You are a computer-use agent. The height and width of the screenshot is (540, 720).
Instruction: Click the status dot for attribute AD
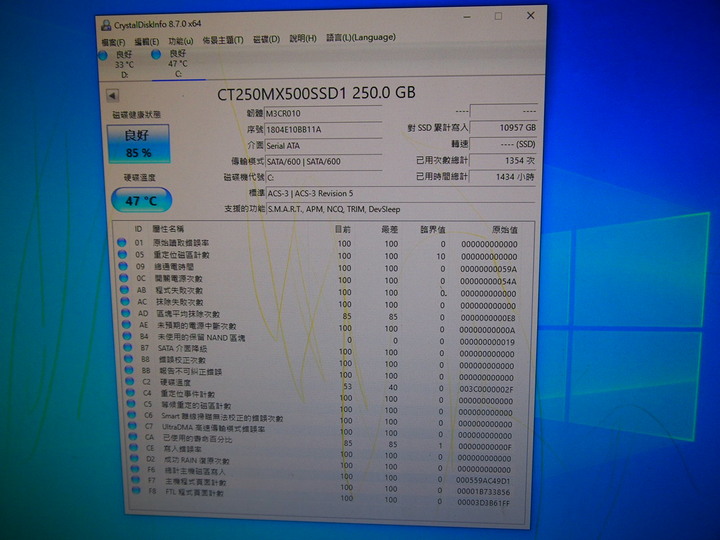(x=126, y=313)
